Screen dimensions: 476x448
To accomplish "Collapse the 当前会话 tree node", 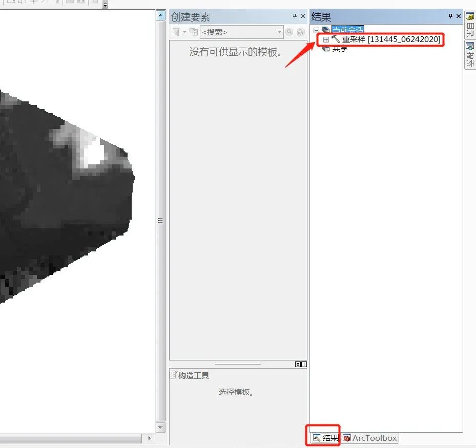I will pos(316,30).
